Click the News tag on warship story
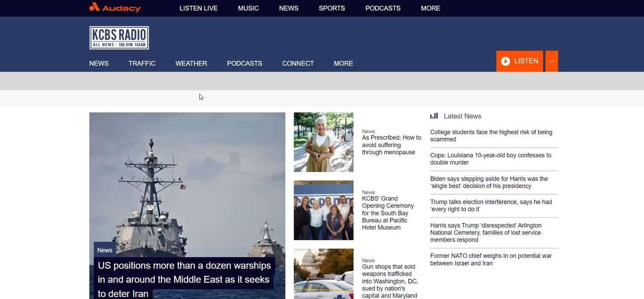Viewport: 644px width, 299px height. [x=105, y=250]
